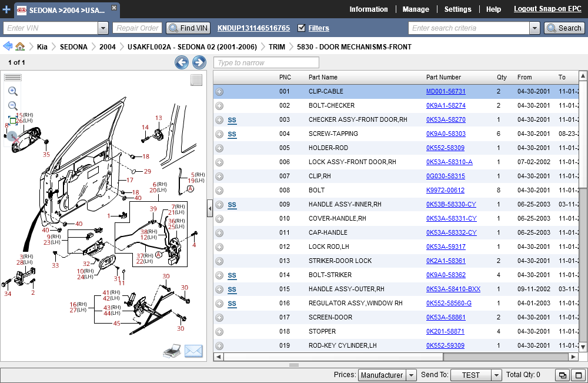588x383 pixels.
Task: Go to the home page via house icon
Action: click(x=20, y=46)
